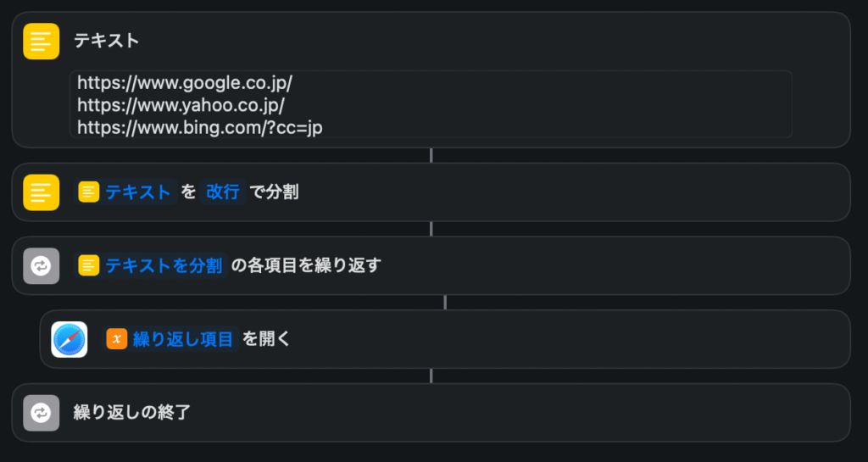
Task: Click the の各項目を繰り返す label
Action: click(306, 265)
